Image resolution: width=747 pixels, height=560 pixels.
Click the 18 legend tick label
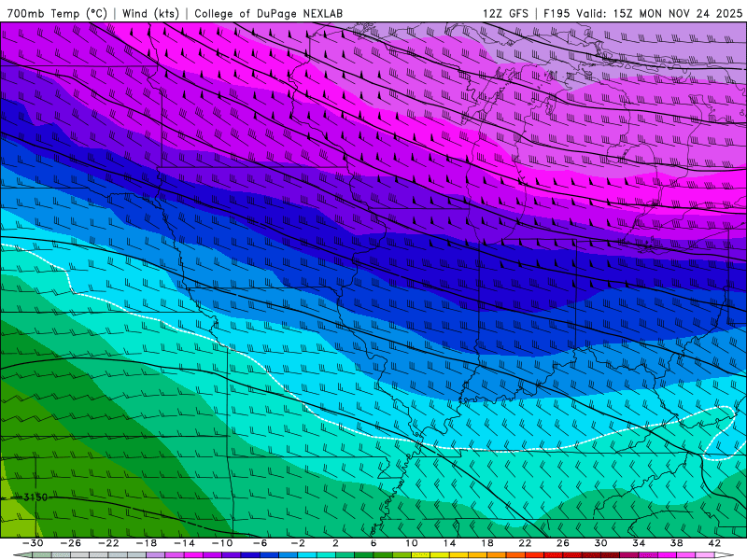click(487, 543)
